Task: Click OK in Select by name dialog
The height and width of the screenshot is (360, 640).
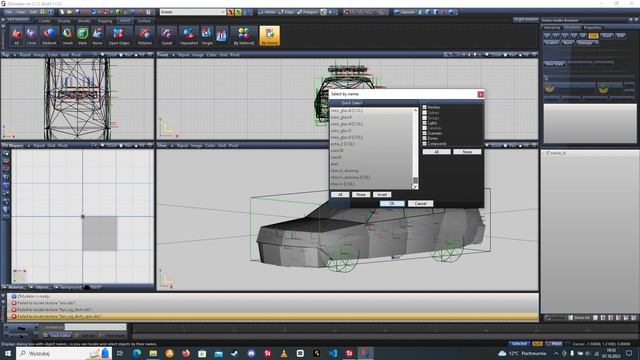Action: click(x=392, y=203)
